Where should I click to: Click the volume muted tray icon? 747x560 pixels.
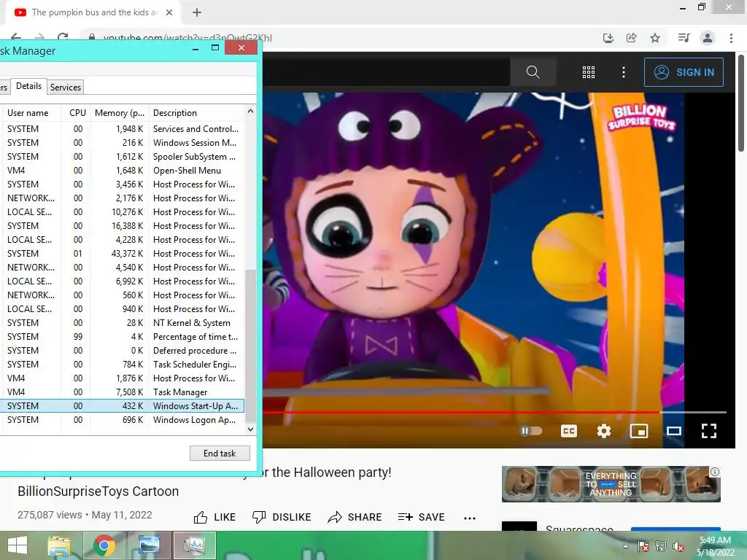point(678,547)
